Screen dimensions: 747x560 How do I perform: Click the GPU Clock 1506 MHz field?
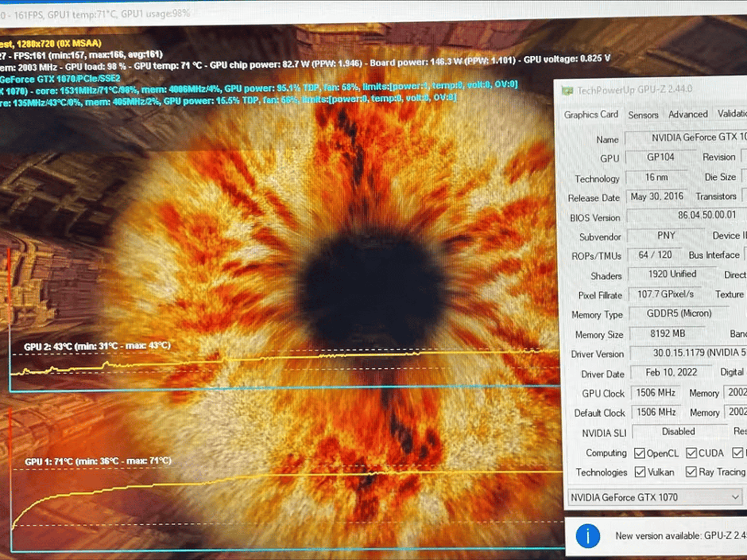pyautogui.click(x=655, y=393)
